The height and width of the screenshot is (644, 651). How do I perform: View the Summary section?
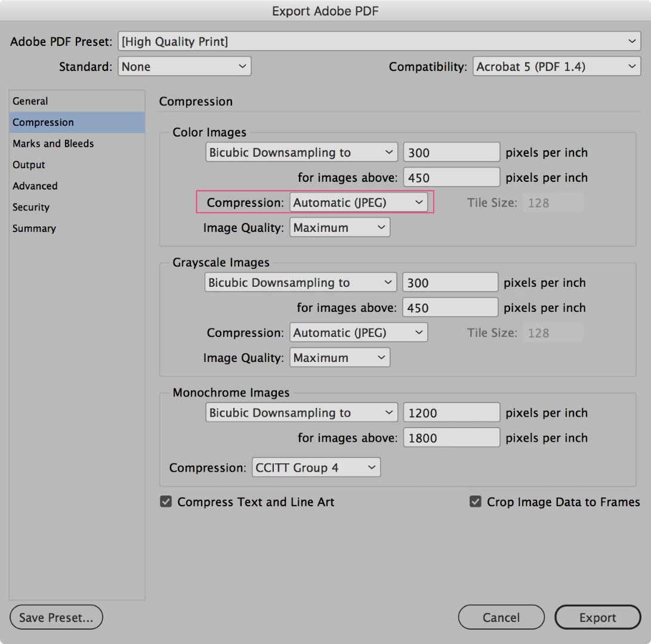tap(77, 228)
